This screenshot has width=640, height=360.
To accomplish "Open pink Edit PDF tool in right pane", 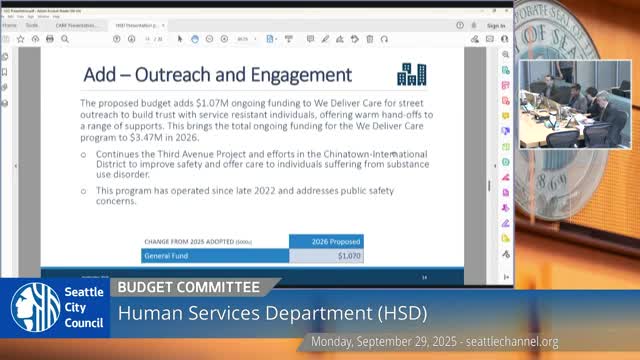I will coord(506,85).
